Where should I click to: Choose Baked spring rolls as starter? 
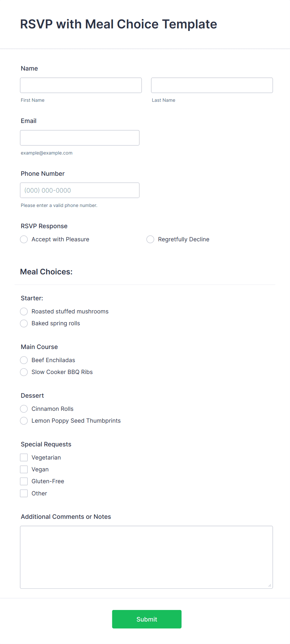tap(24, 323)
